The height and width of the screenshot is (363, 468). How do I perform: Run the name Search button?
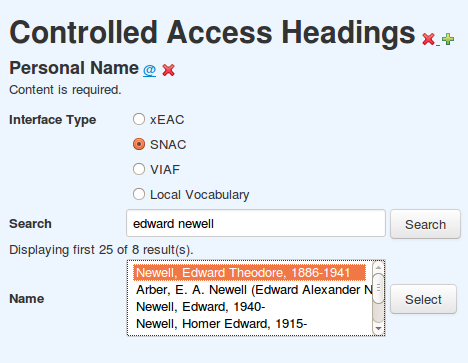tap(425, 224)
